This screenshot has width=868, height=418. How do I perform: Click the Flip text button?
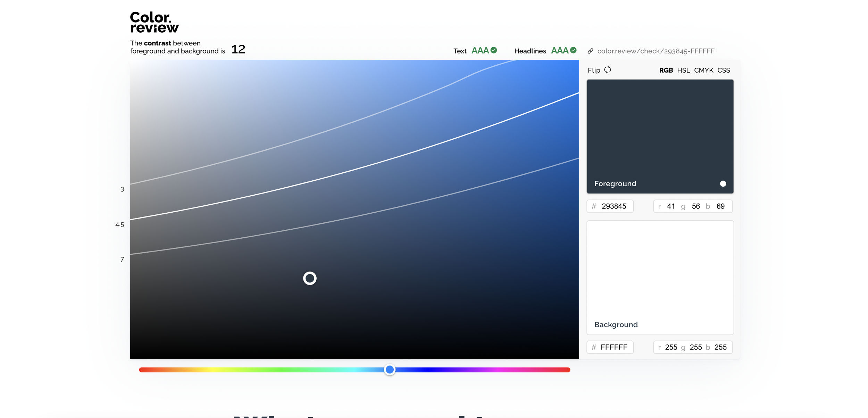click(x=594, y=70)
